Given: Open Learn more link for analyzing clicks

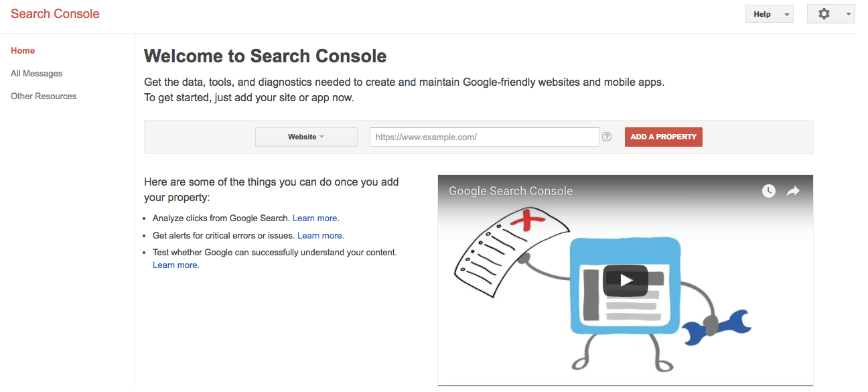Looking at the screenshot, I should (x=315, y=218).
